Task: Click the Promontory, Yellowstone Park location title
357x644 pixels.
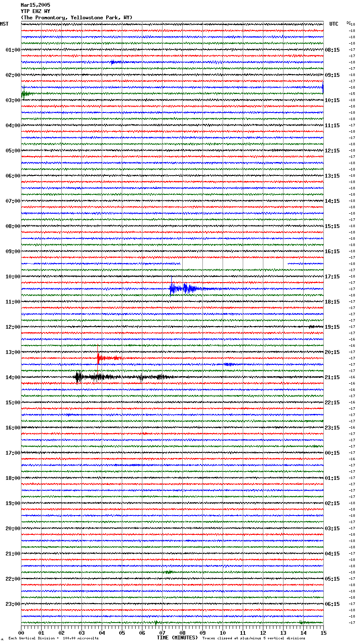Action: tap(76, 18)
